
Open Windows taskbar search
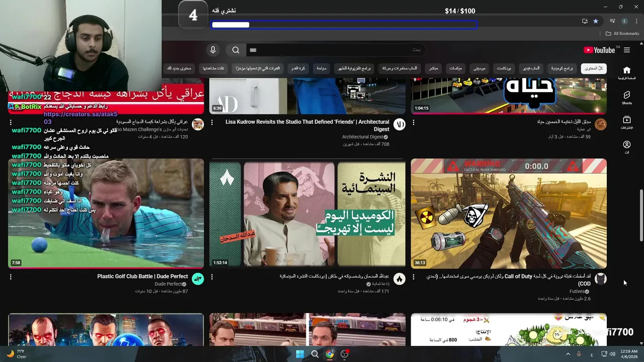click(315, 354)
